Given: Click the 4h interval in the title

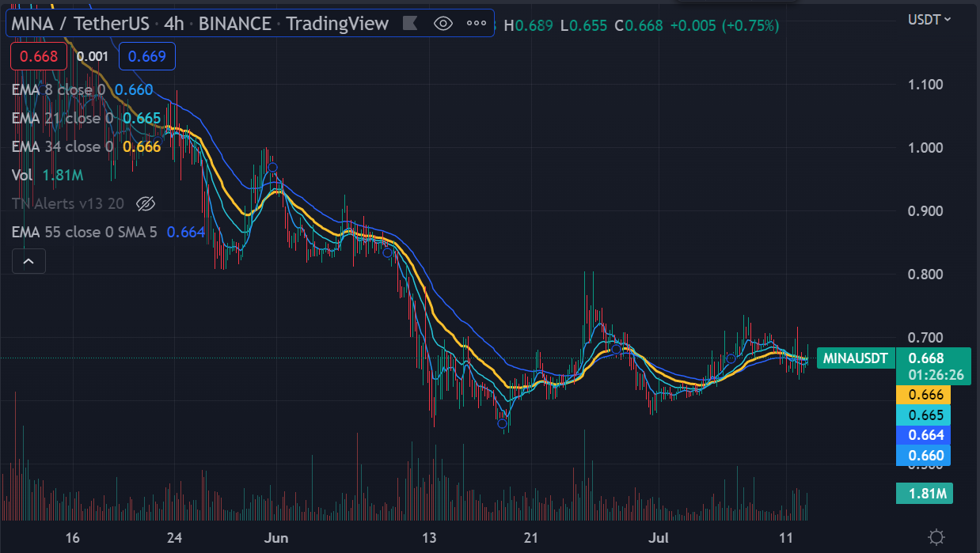Looking at the screenshot, I should click(x=173, y=24).
